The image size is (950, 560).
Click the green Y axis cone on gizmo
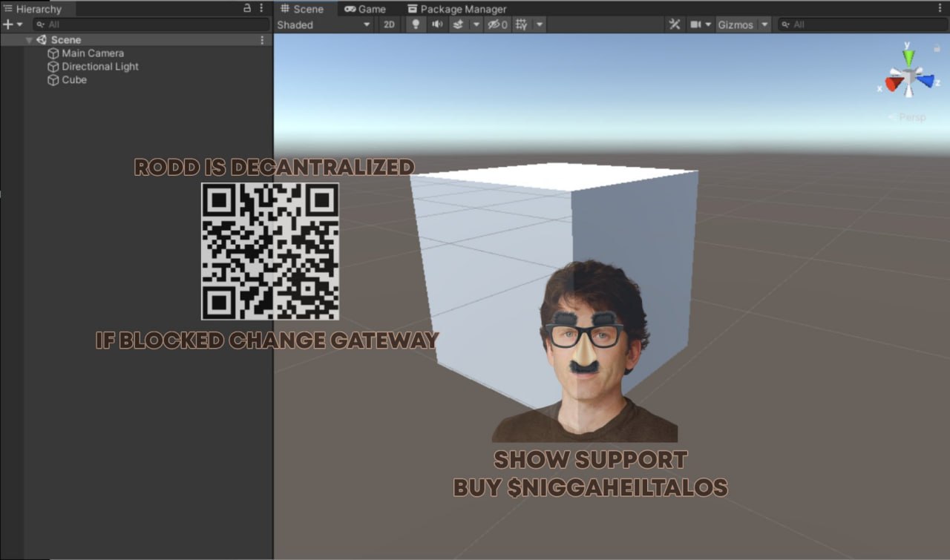tap(908, 58)
